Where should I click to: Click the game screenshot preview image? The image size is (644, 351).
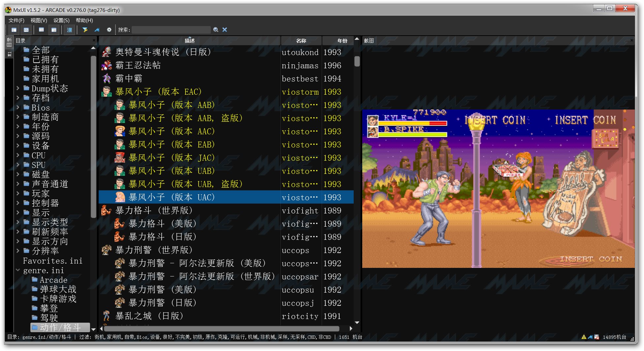[498, 188]
